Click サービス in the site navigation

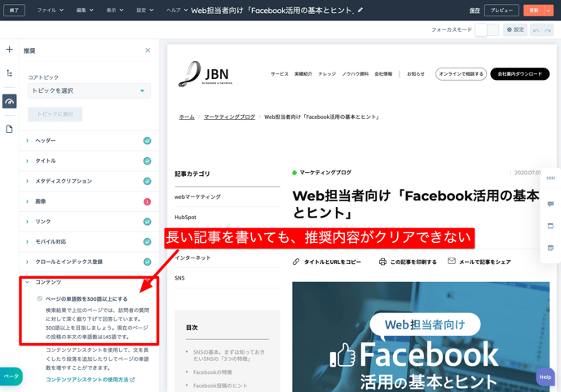280,74
